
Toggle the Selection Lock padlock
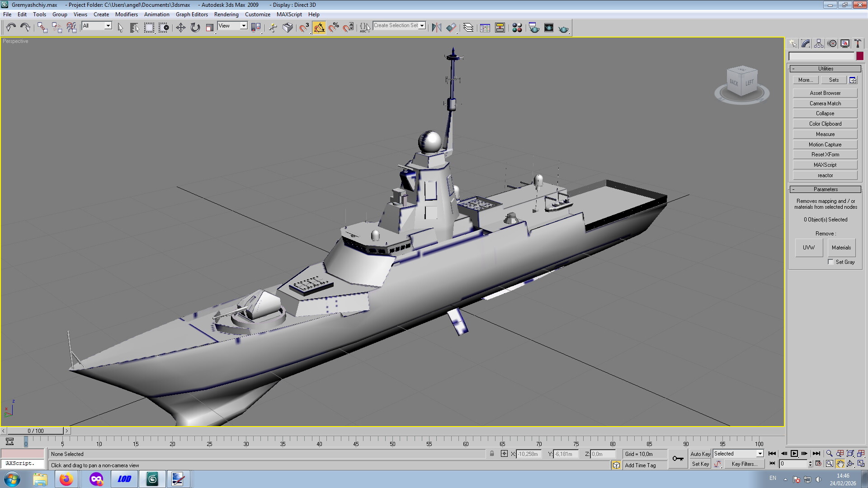[x=492, y=454]
